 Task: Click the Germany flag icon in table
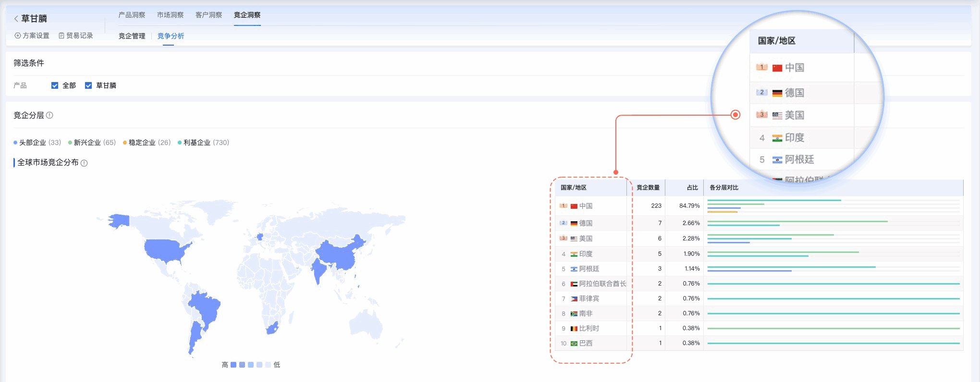pyautogui.click(x=574, y=224)
